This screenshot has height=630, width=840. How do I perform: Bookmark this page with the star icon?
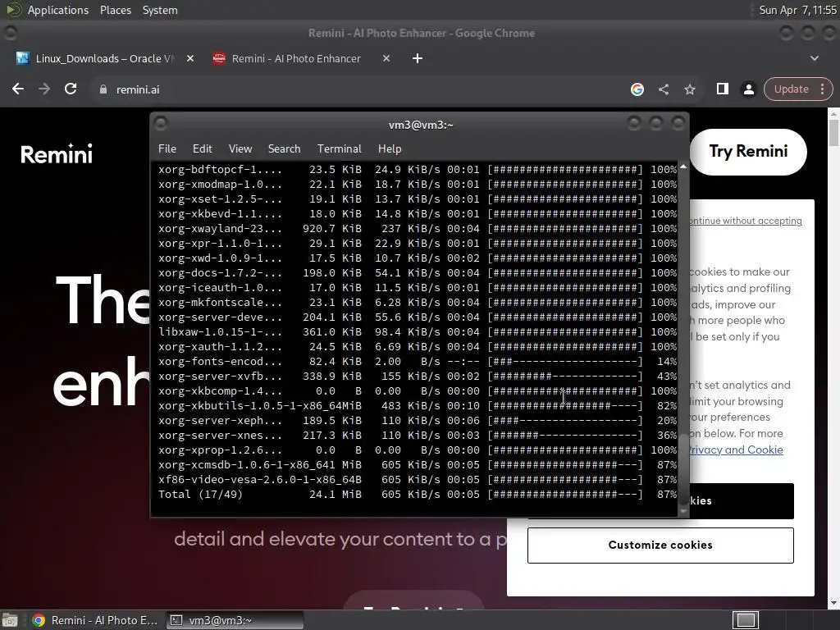point(689,89)
